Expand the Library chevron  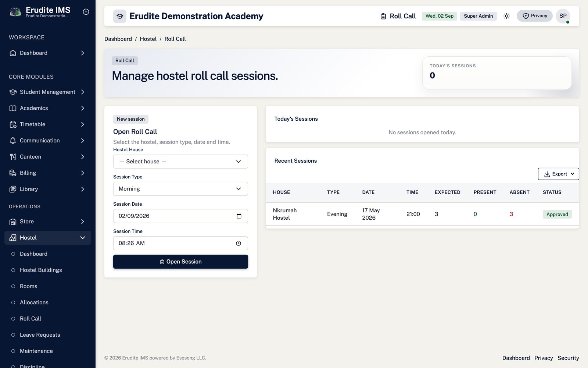pos(83,189)
